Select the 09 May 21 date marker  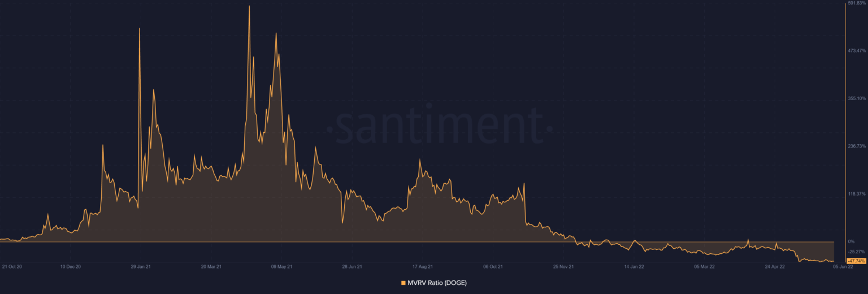click(x=281, y=266)
